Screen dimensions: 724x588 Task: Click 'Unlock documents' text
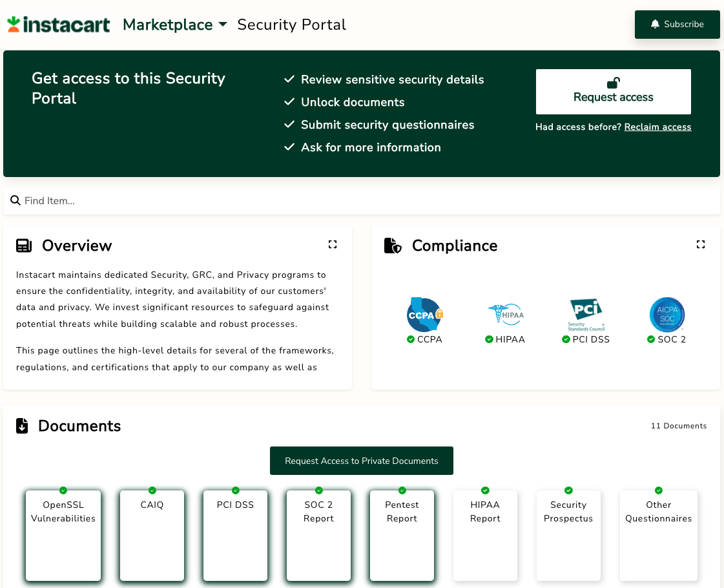353,102
